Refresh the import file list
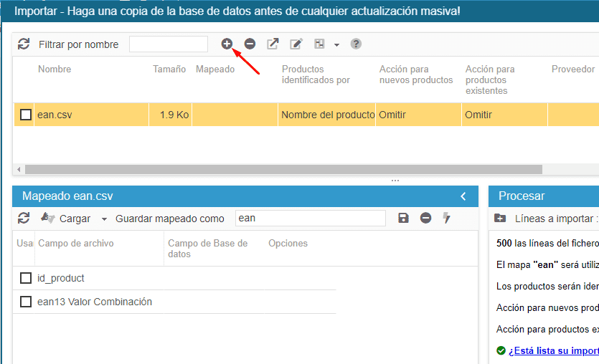Screen dimensions: 599x364 click(x=24, y=44)
